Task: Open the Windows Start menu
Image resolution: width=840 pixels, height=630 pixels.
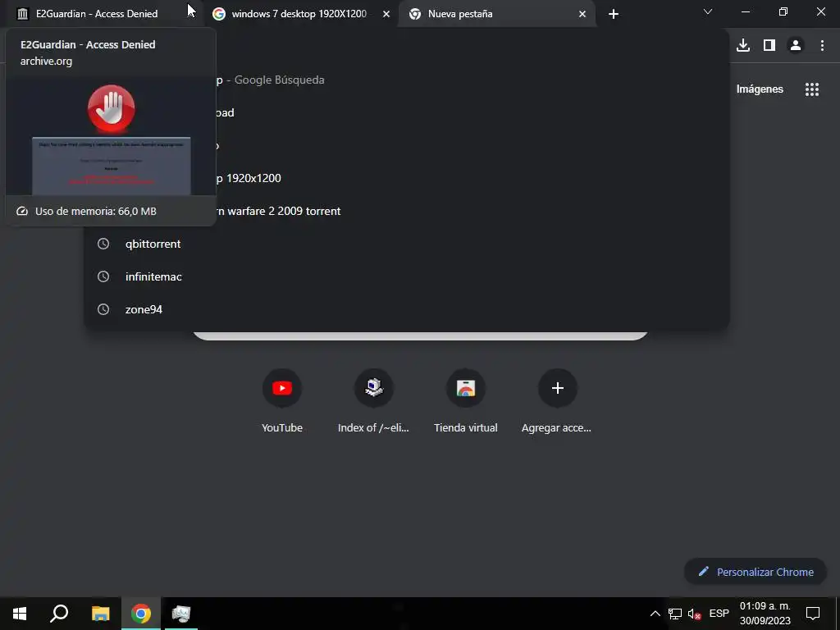Action: pyautogui.click(x=20, y=614)
